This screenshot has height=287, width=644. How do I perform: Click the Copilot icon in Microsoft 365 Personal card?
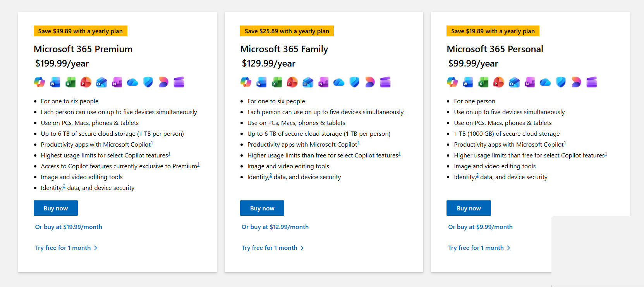pyautogui.click(x=452, y=82)
